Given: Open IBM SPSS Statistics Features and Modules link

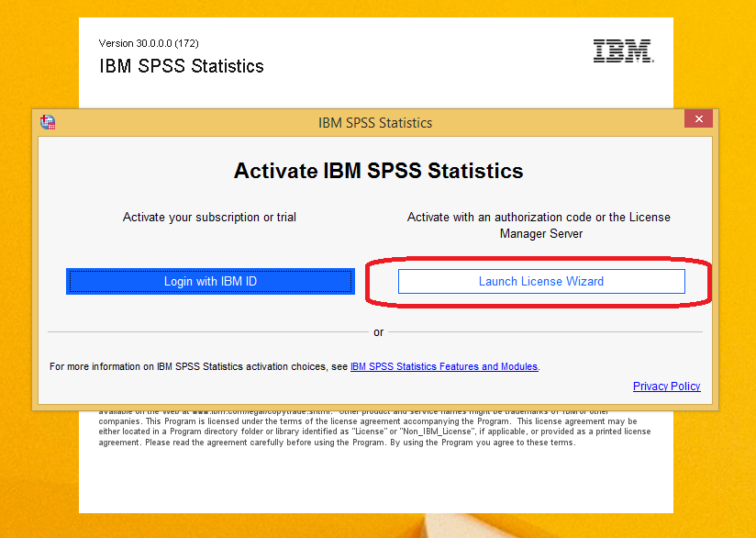Looking at the screenshot, I should point(443,366).
